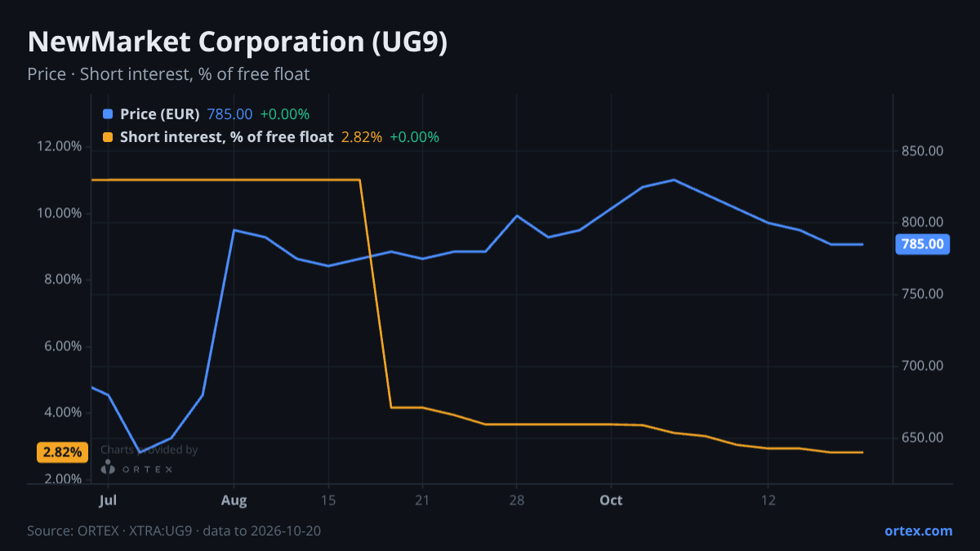This screenshot has height=551, width=980.
Task: Click the 10.00% left axis label
Action: pyautogui.click(x=58, y=213)
